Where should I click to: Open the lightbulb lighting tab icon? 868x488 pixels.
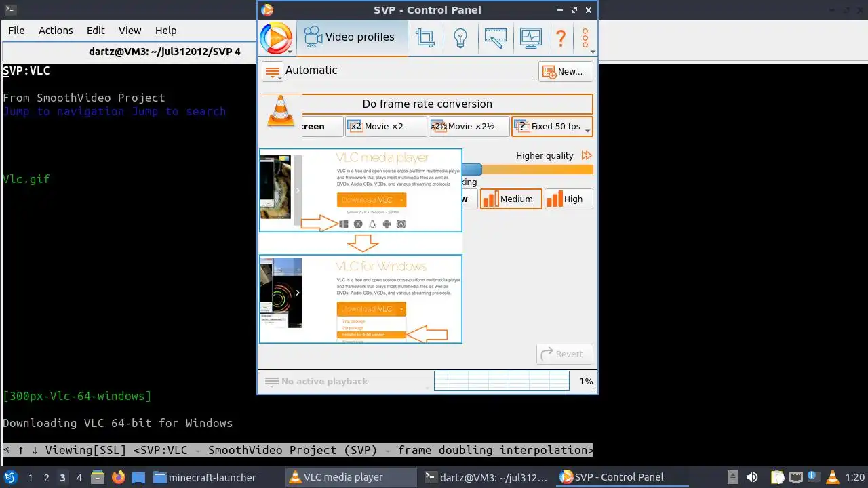(460, 38)
